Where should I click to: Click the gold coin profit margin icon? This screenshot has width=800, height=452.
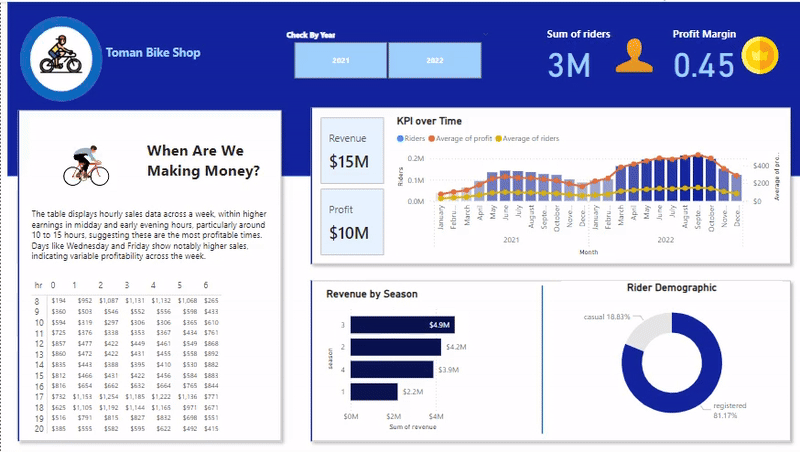760,55
